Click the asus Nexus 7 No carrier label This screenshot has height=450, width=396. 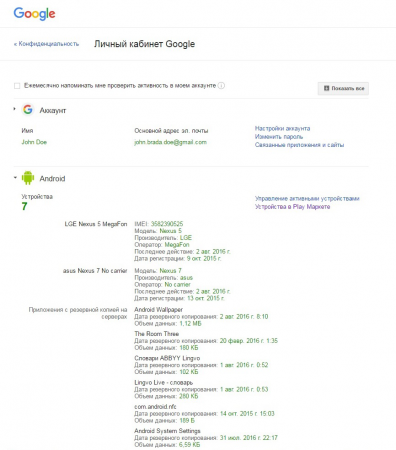pyautogui.click(x=95, y=271)
